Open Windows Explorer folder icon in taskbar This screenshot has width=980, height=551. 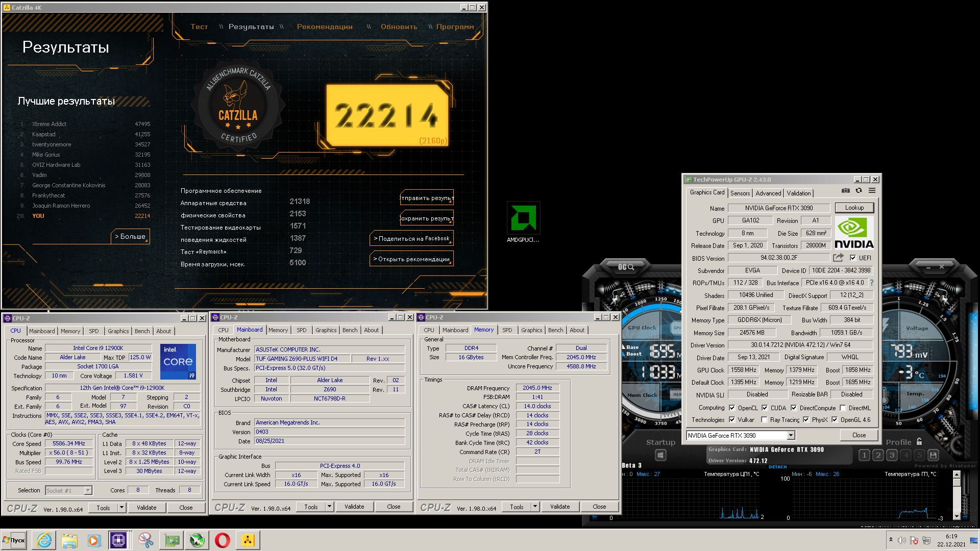(x=69, y=540)
